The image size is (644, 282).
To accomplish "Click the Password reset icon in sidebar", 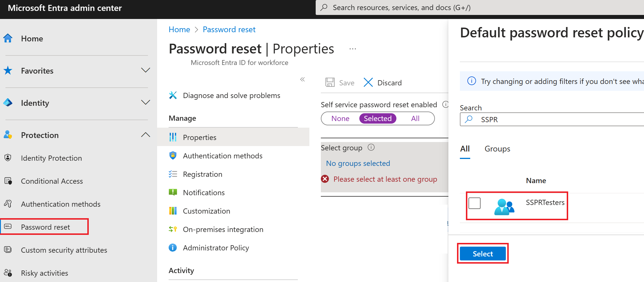I will click(8, 227).
